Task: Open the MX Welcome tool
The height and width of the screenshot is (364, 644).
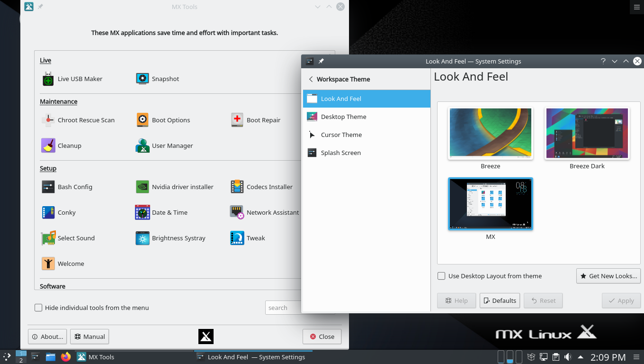Action: (63, 264)
